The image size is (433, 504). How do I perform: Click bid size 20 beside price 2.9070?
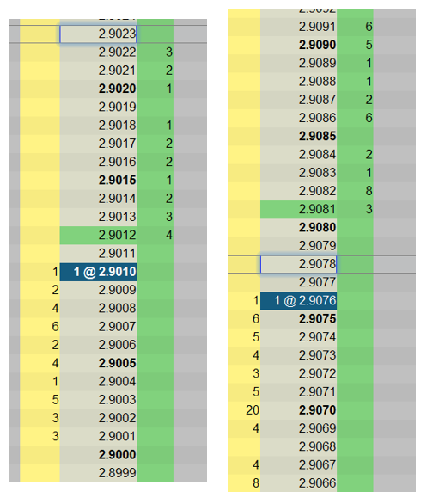253,410
